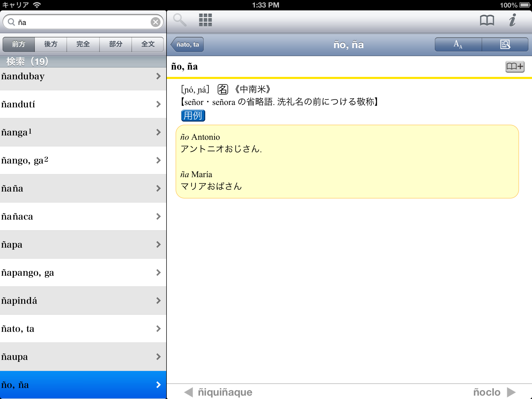Add entry to bookmarks with book-plus icon

tap(515, 67)
